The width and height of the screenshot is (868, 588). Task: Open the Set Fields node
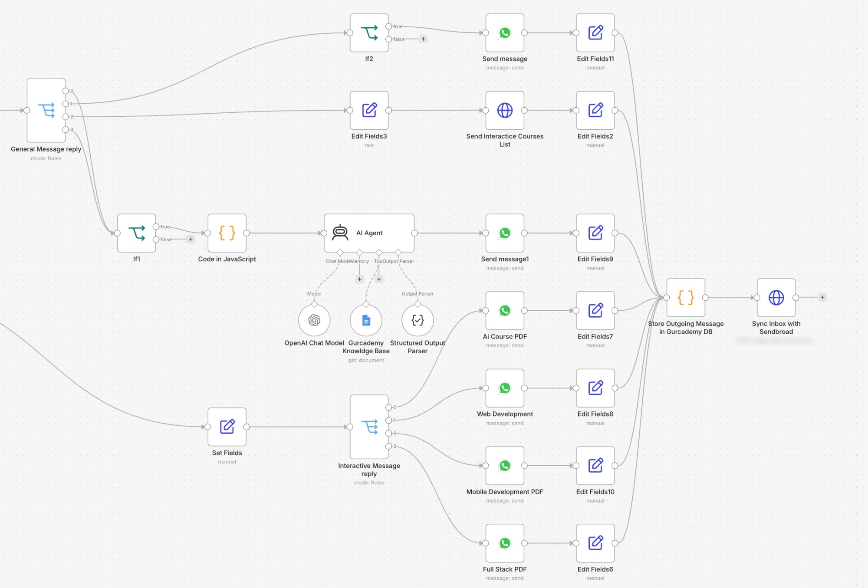(x=227, y=427)
